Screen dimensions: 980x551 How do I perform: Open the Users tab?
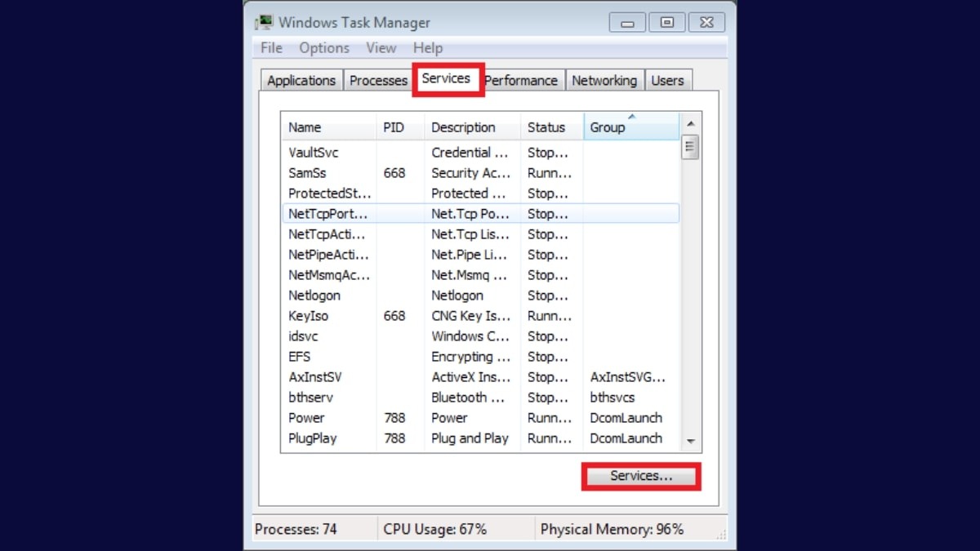click(667, 80)
